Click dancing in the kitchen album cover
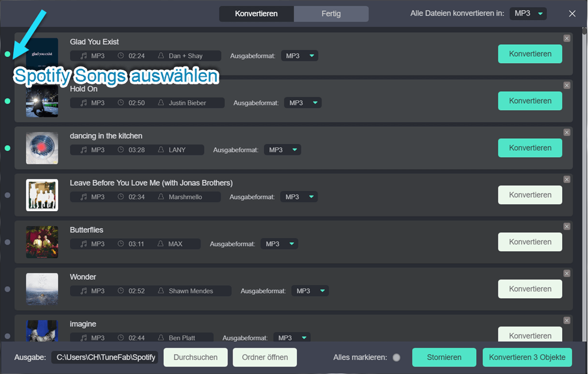 tap(42, 148)
